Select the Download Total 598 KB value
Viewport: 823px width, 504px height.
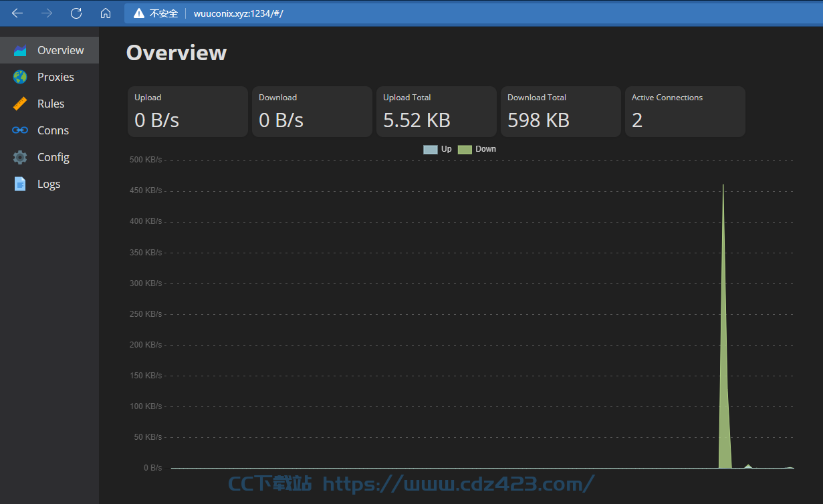tap(538, 120)
